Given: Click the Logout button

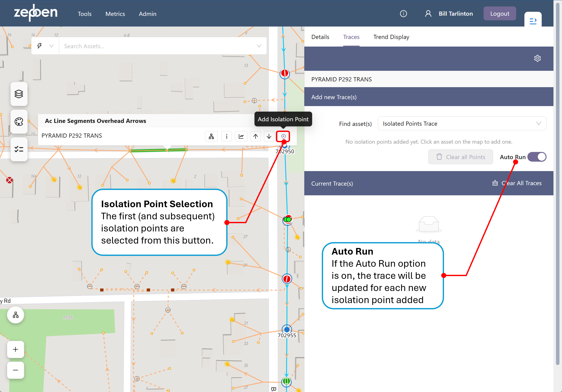Looking at the screenshot, I should (x=500, y=14).
